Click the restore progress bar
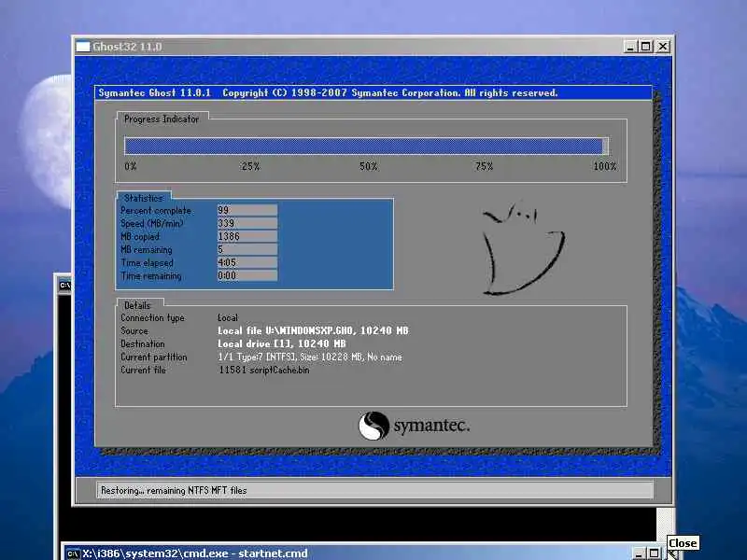 pos(366,146)
